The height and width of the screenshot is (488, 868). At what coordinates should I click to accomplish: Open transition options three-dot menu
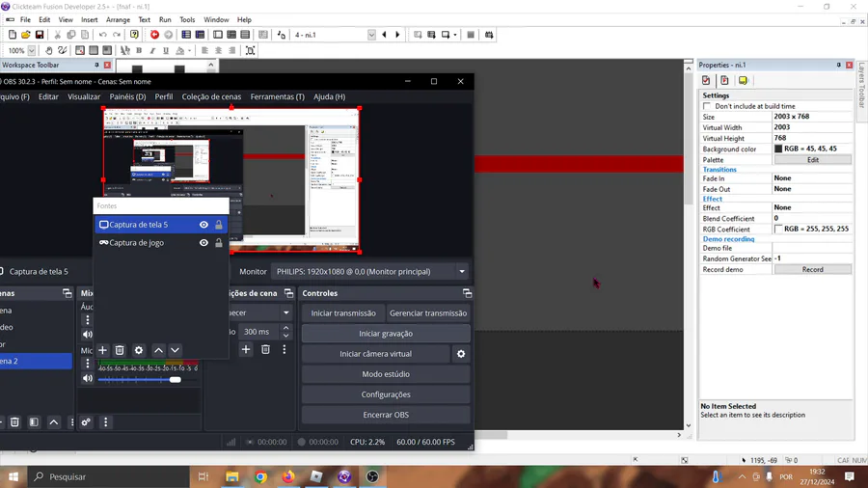click(285, 350)
